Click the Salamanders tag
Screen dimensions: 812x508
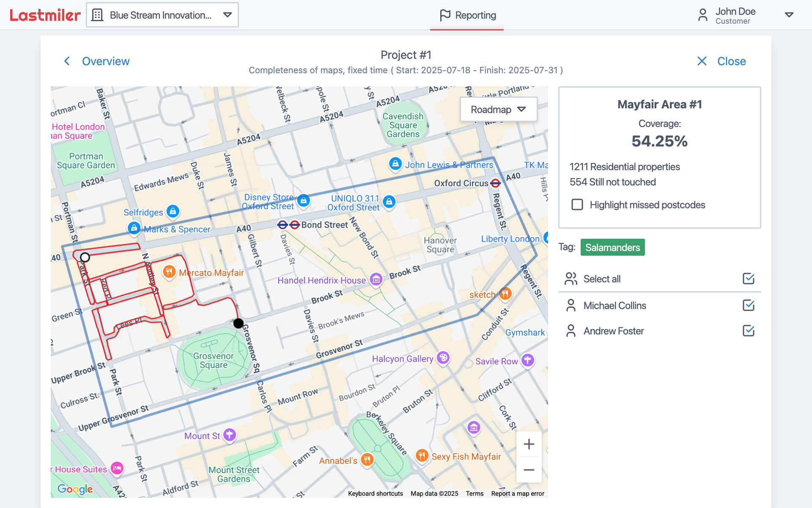(612, 247)
